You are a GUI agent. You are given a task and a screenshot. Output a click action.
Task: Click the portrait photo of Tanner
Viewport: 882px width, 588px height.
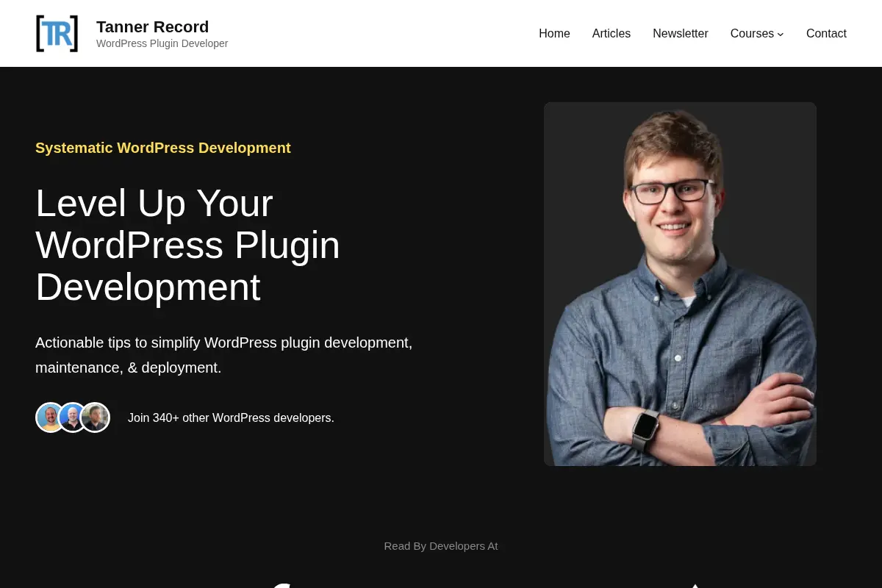click(680, 284)
